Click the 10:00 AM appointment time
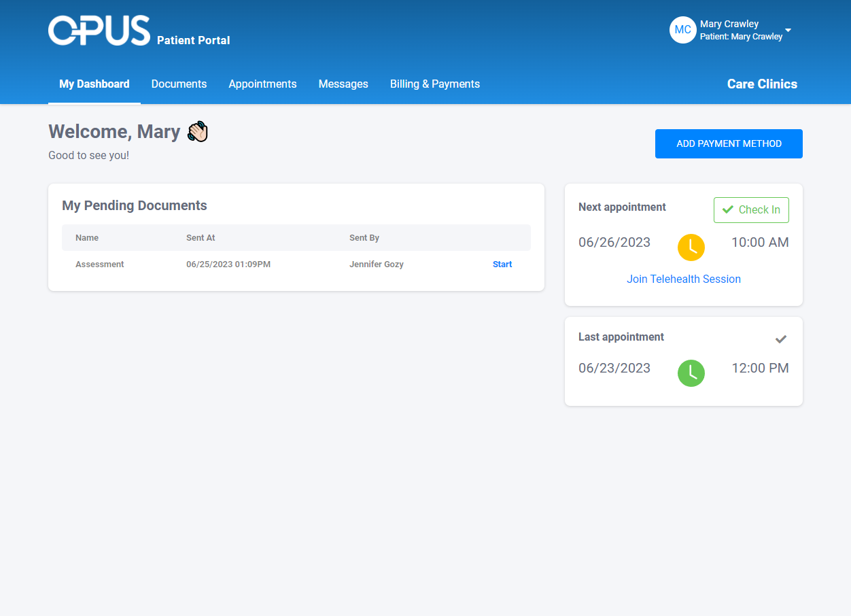The height and width of the screenshot is (616, 851). 760,243
